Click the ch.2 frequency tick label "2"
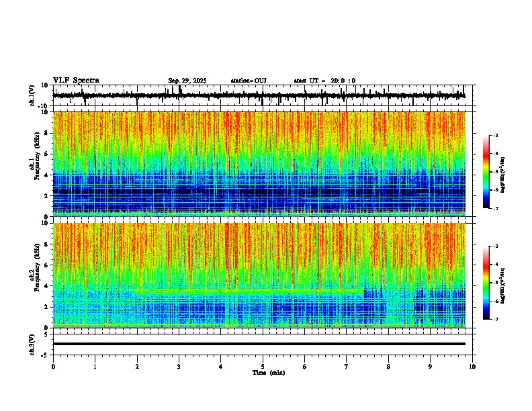Image resolution: width=532 pixels, height=411 pixels. 46,307
